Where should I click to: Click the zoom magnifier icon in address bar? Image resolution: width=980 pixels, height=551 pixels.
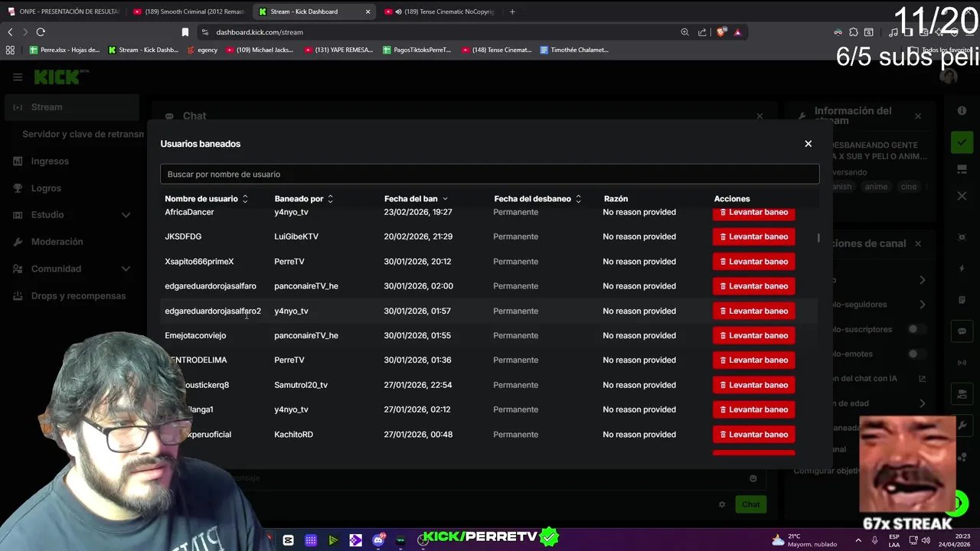pyautogui.click(x=684, y=32)
